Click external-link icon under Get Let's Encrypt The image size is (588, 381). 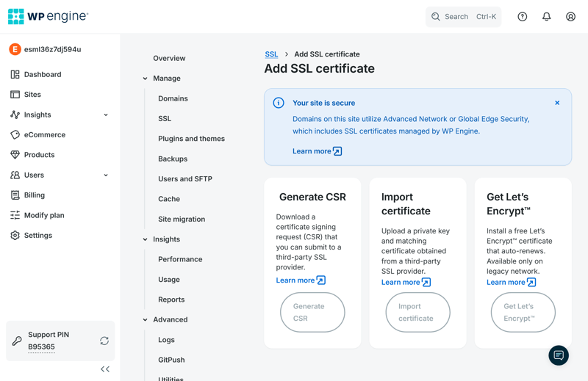coord(531,282)
